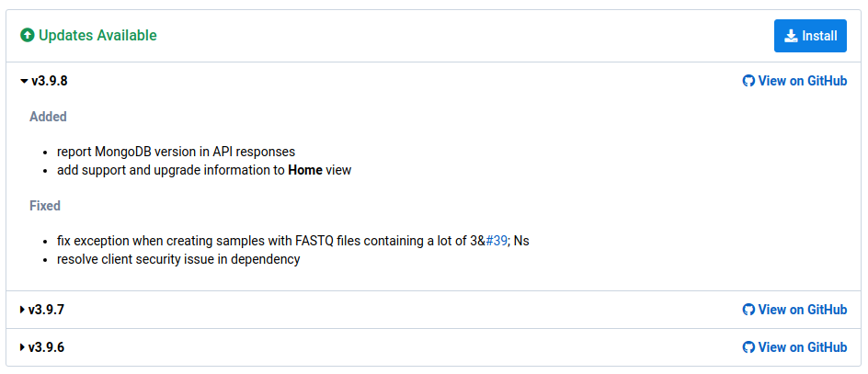Click the download icon in Install button

click(791, 37)
